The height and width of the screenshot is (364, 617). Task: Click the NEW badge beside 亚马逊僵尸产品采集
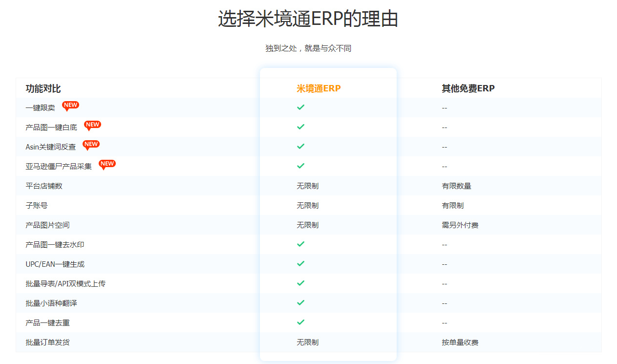(x=107, y=164)
